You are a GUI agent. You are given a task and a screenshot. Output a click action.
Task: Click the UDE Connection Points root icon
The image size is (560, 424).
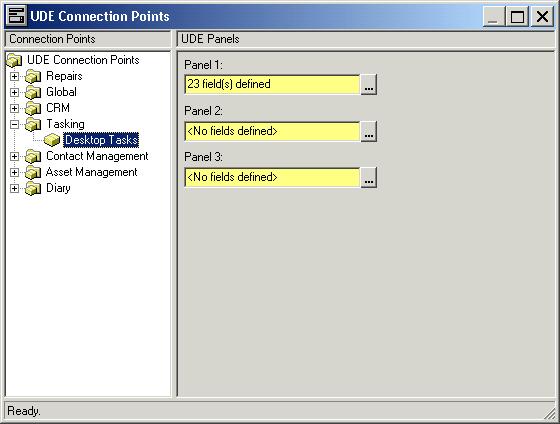[14, 60]
